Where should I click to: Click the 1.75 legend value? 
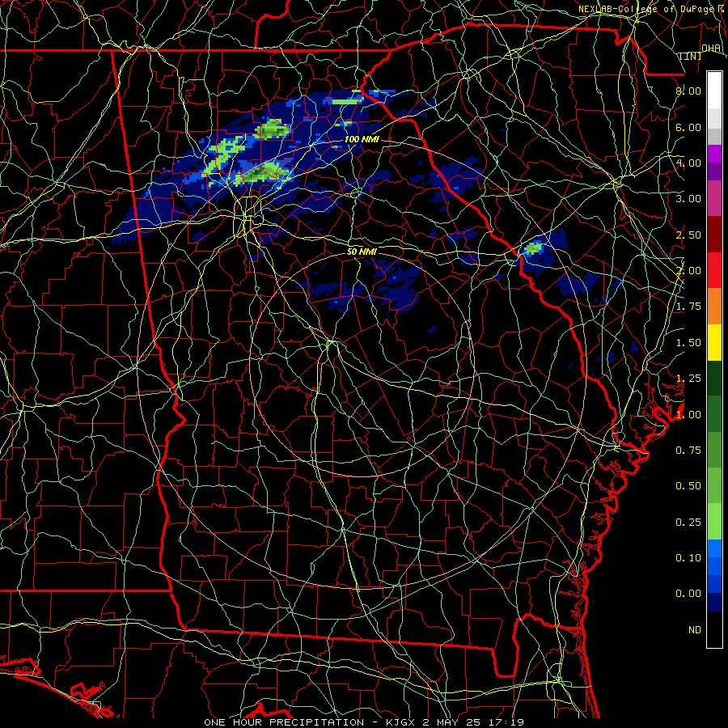pyautogui.click(x=688, y=307)
